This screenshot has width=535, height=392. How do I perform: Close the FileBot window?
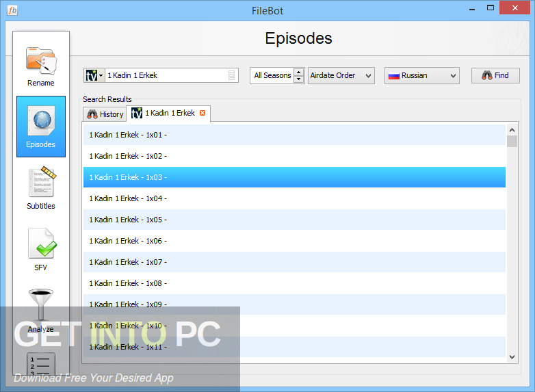coord(515,8)
